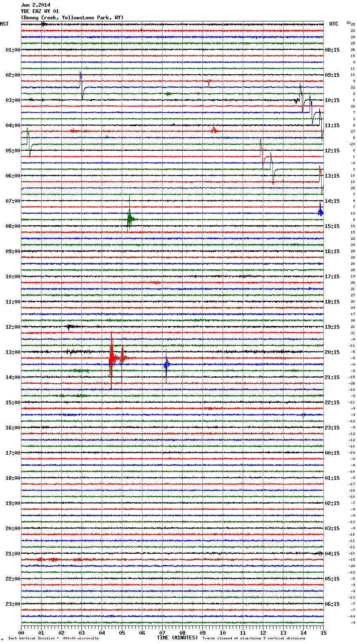Select the 07:00 MST time label
The width and height of the screenshot is (357, 644).
13,201
